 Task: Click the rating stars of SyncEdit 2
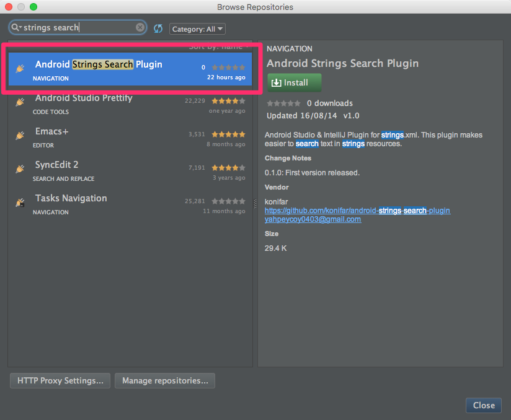(x=228, y=168)
